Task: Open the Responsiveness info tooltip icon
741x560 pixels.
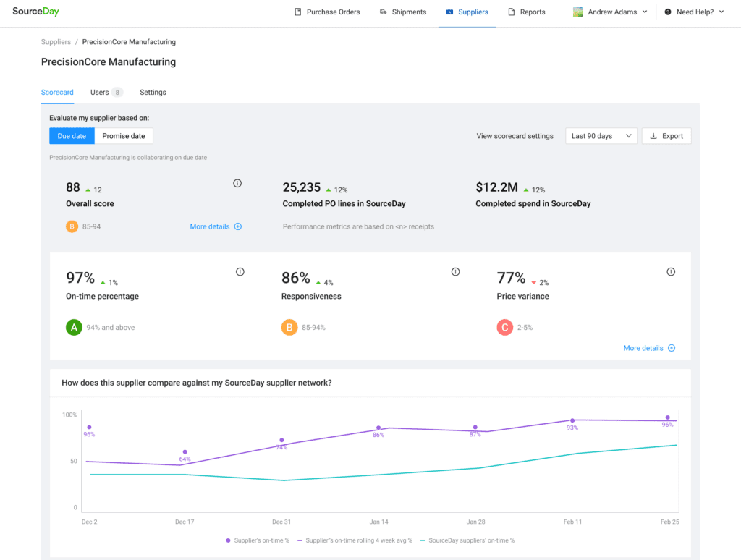Action: [x=455, y=271]
